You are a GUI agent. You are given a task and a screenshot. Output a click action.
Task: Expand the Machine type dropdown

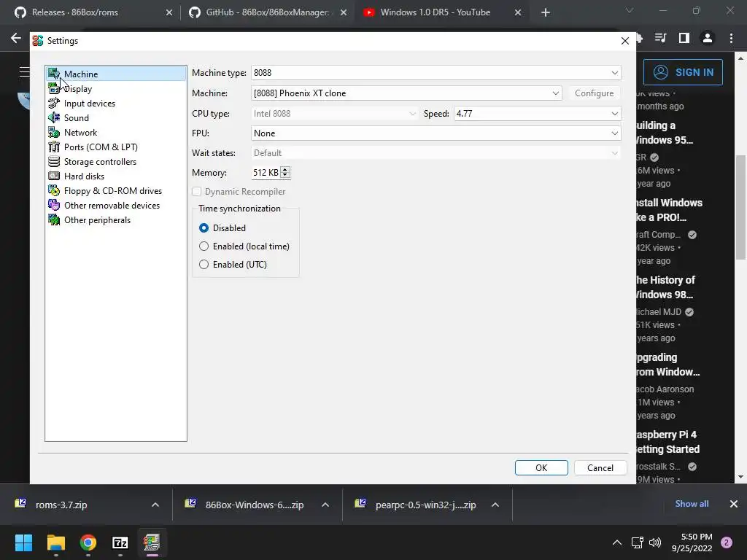(x=436, y=73)
